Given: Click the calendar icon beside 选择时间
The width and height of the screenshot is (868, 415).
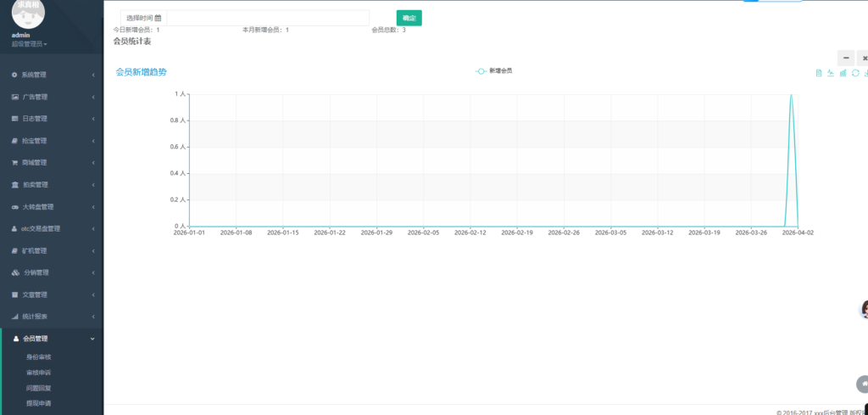Looking at the screenshot, I should tap(158, 18).
